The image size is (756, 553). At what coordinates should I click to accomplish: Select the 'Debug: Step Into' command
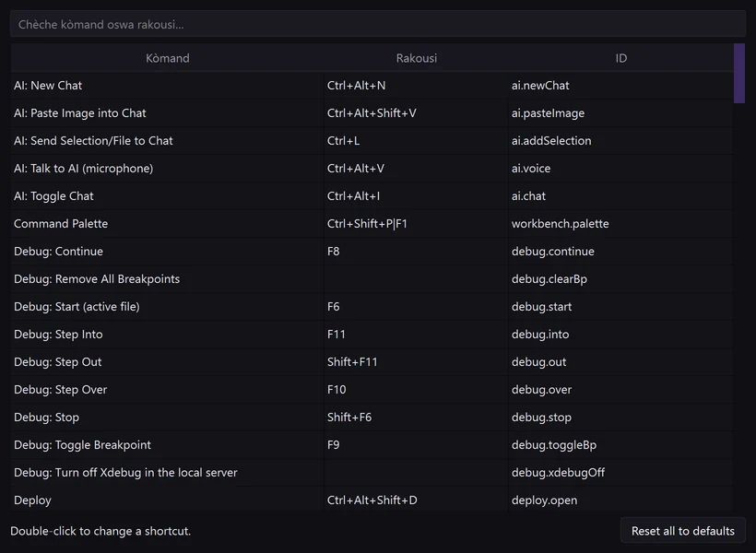pyautogui.click(x=167, y=335)
